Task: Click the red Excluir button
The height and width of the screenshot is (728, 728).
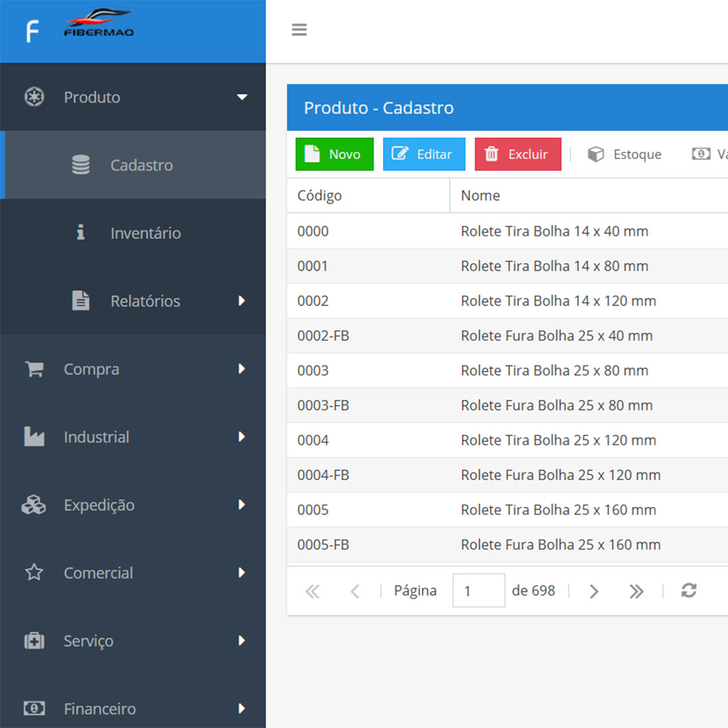Action: [518, 154]
